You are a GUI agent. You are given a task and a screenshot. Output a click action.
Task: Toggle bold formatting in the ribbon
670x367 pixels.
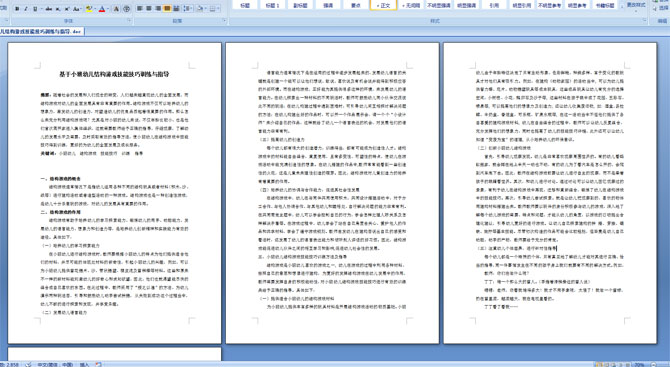17,9
